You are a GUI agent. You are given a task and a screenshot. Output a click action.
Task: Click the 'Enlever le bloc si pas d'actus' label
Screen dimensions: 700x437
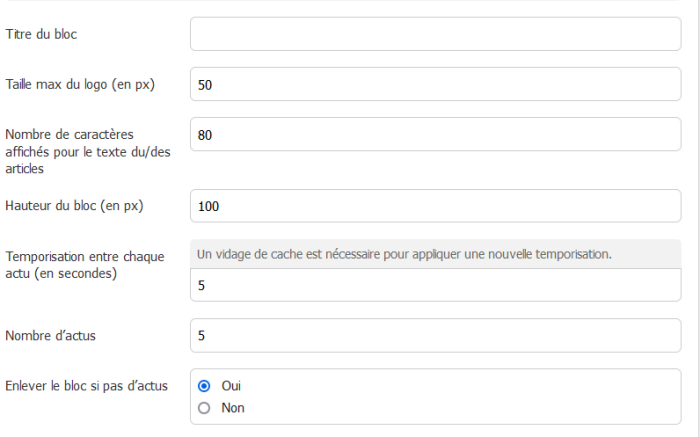(x=86, y=385)
